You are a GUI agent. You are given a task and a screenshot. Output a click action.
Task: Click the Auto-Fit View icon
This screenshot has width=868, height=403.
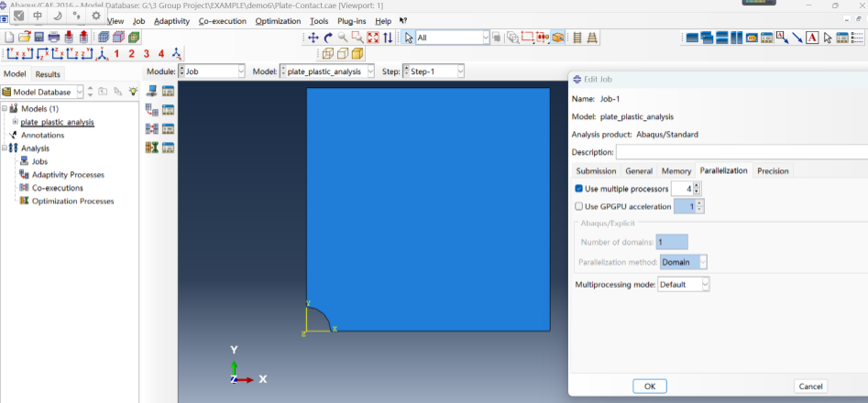[372, 38]
